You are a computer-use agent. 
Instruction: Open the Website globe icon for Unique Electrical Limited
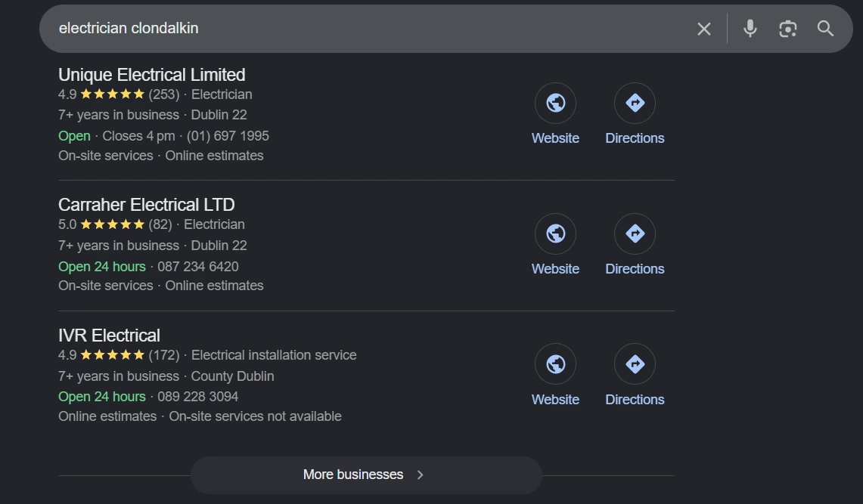555,103
